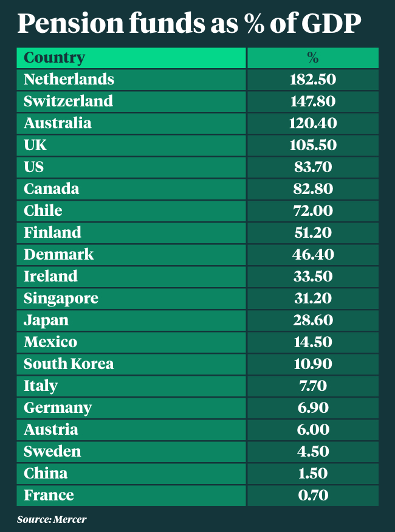The height and width of the screenshot is (532, 395).
Task: Click Japan's 28.60 value
Action: (x=312, y=320)
